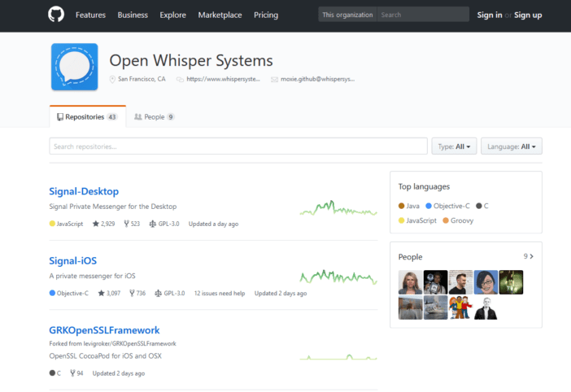The image size is (571, 392).
Task: Click the repository book icon in tab
Action: (x=60, y=117)
